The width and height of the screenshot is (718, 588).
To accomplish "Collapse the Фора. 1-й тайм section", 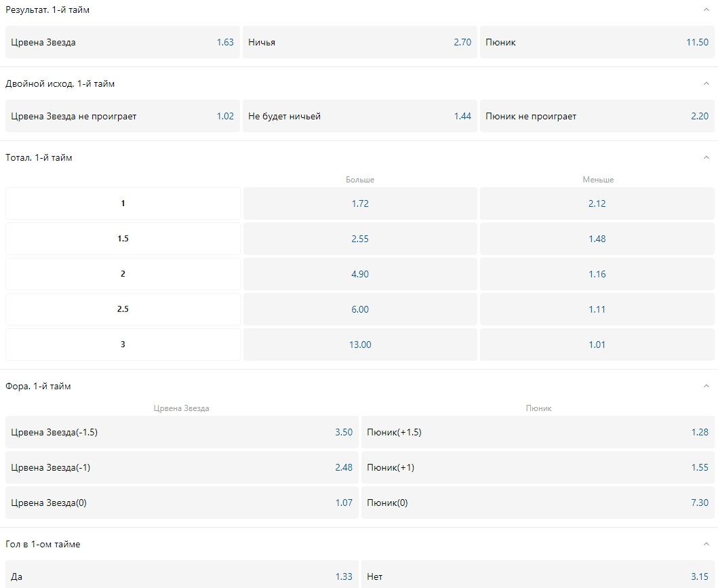I will point(706,387).
